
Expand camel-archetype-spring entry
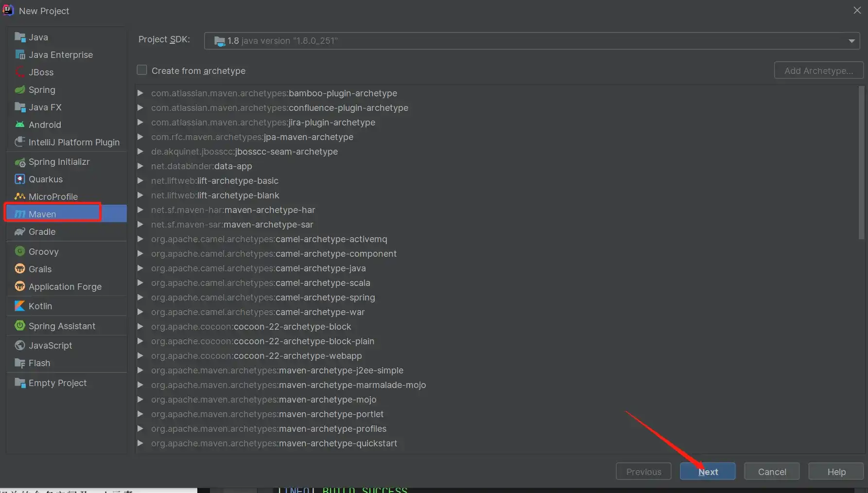click(140, 297)
